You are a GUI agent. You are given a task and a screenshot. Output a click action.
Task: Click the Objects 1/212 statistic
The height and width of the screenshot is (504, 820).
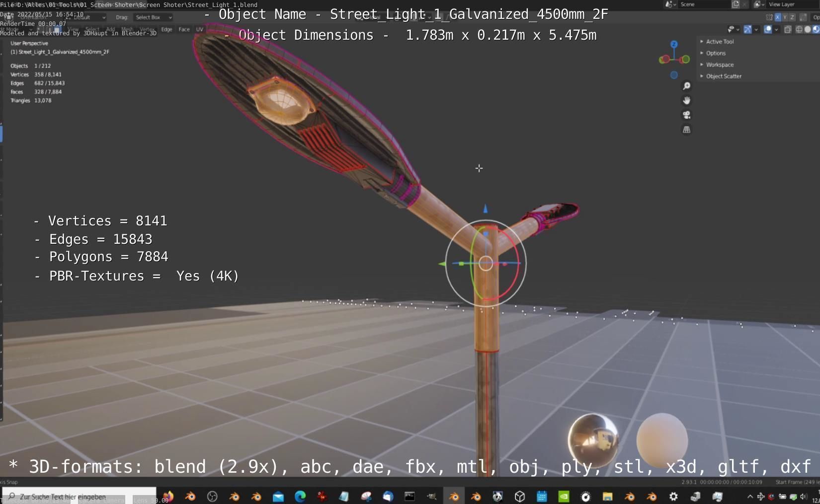pyautogui.click(x=30, y=66)
